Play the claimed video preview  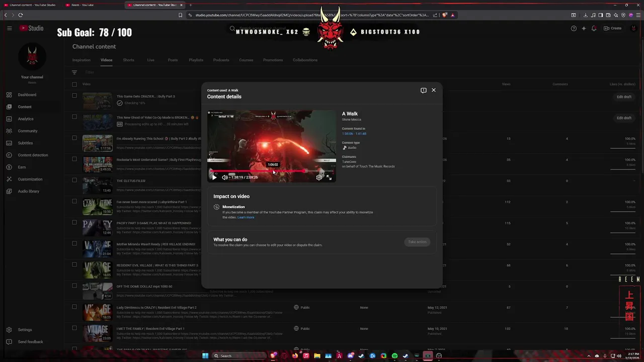point(214,177)
